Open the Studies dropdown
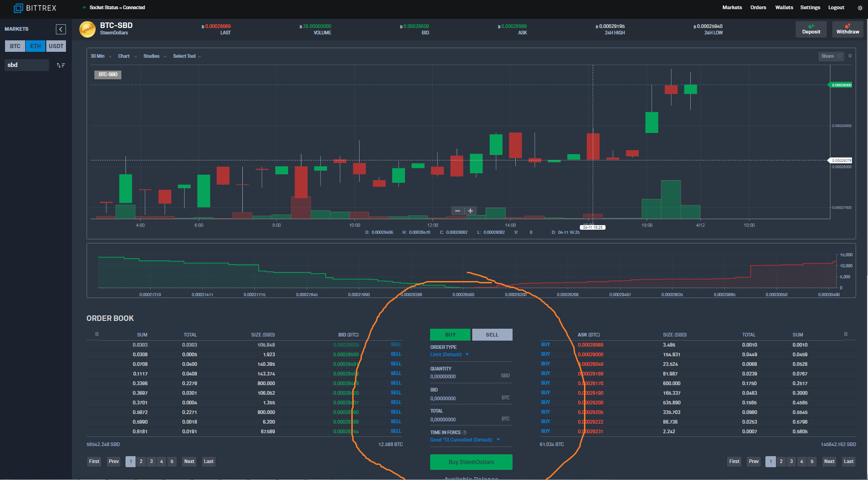The width and height of the screenshot is (868, 480). tap(155, 56)
